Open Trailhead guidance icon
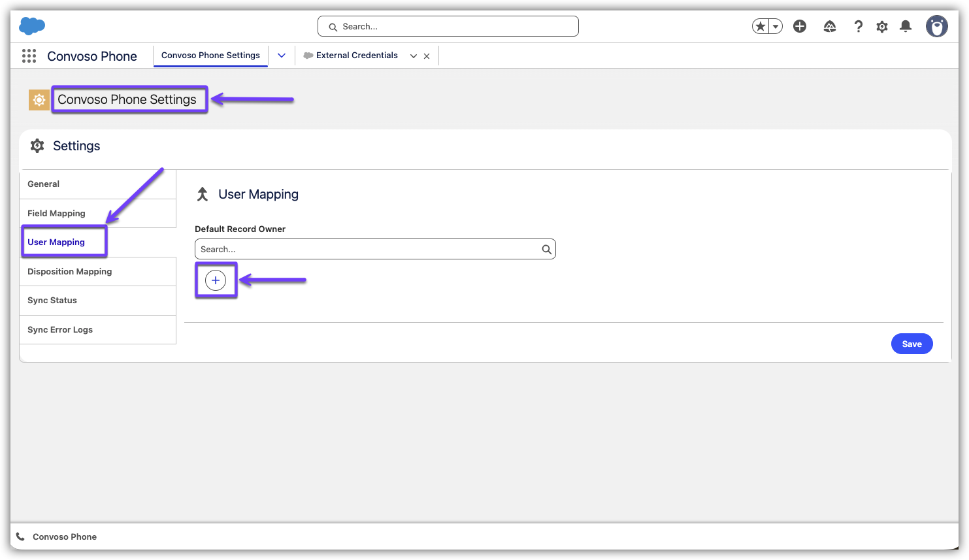 (830, 26)
